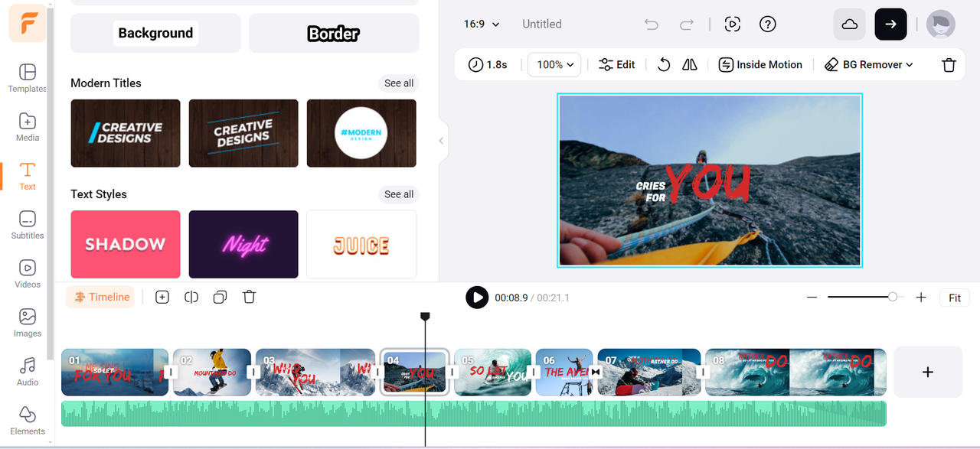Choose the Background text preset
This screenshot has height=449, width=980.
point(155,33)
